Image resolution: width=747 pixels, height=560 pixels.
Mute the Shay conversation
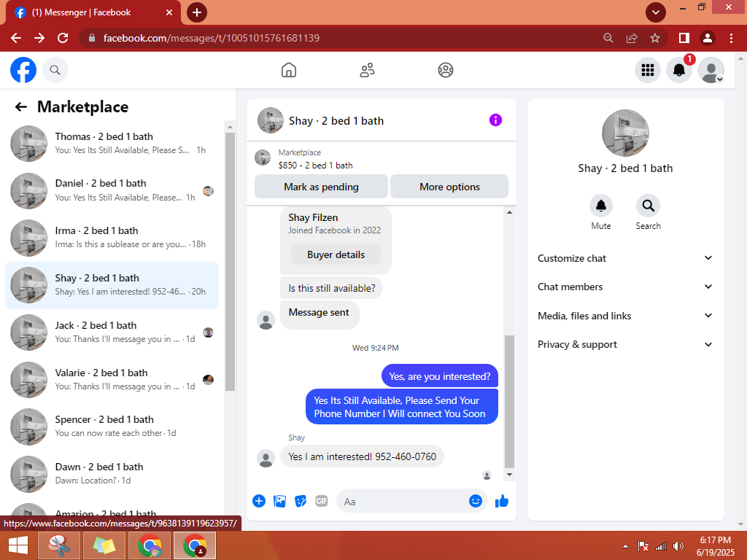(601, 206)
